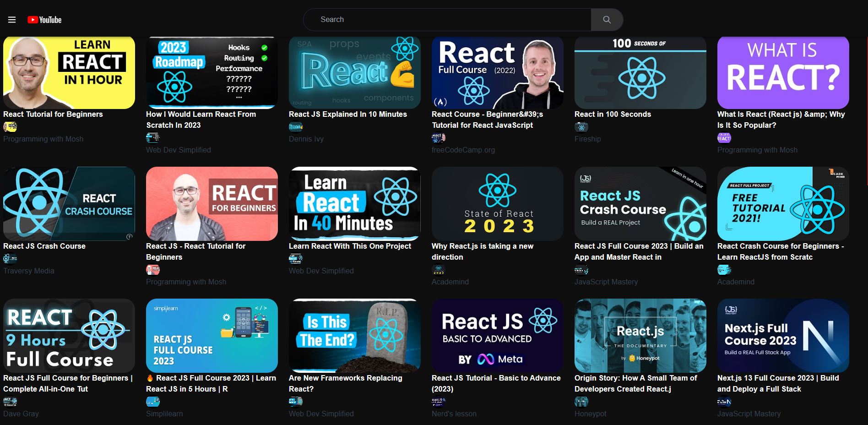Open channel avatar under React Crash Course for Beginners
This screenshot has width=868, height=425.
point(724,270)
